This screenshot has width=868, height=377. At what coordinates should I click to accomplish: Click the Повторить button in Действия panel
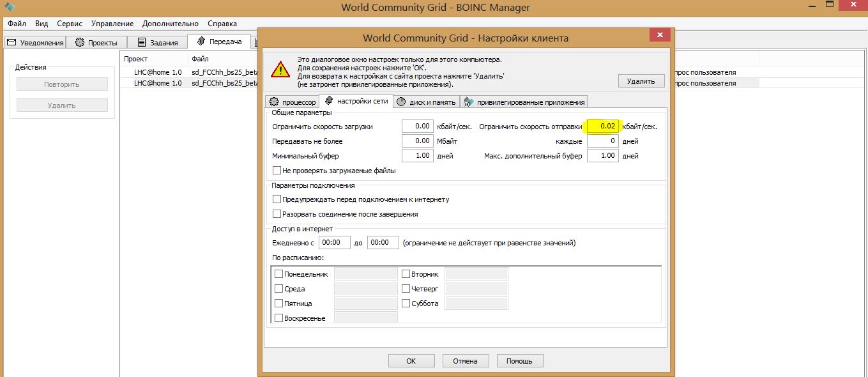(x=62, y=84)
